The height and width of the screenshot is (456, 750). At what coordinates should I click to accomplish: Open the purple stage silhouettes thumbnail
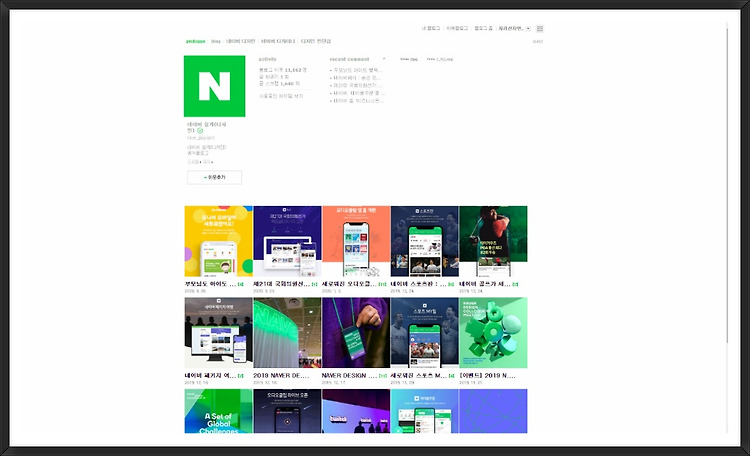point(356,411)
